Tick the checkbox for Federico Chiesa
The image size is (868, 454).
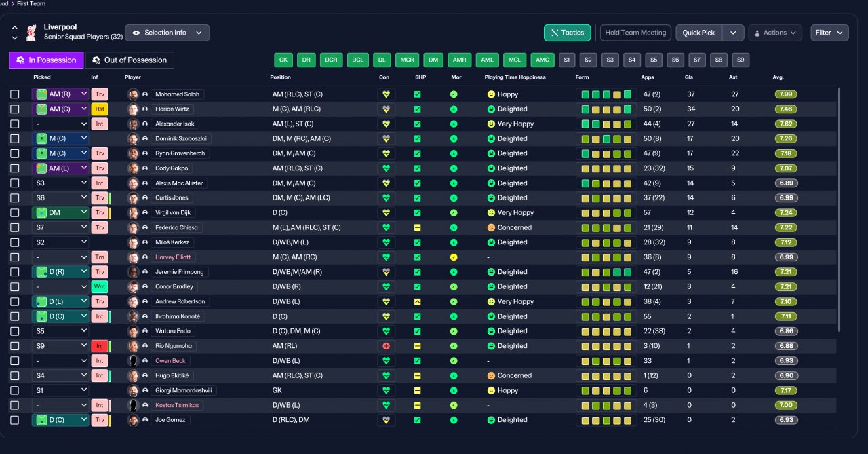tap(15, 228)
